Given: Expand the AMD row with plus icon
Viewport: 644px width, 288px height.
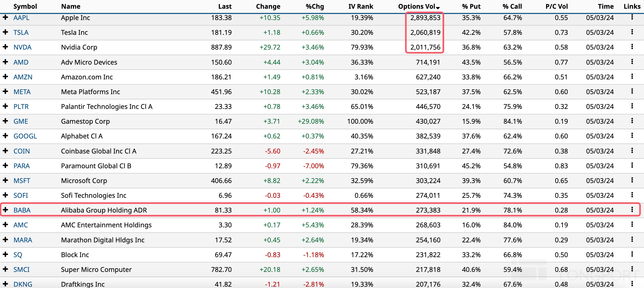Looking at the screenshot, I should point(5,62).
